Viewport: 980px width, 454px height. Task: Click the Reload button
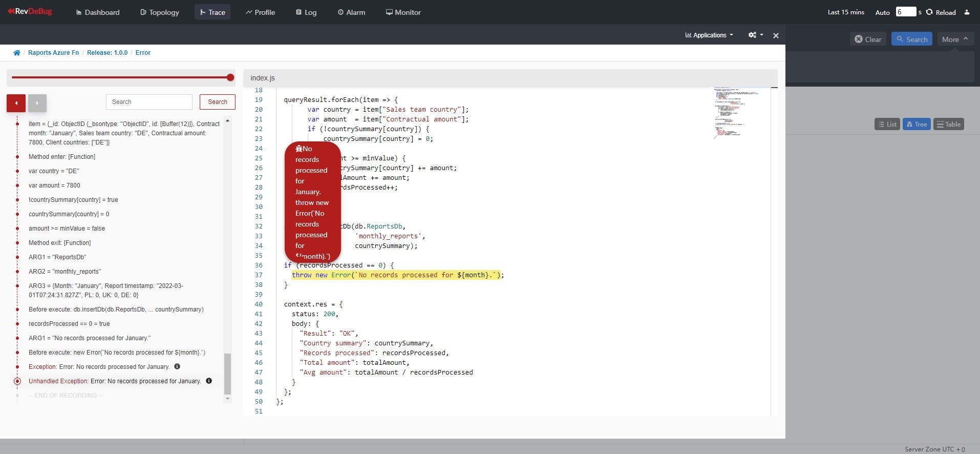[941, 12]
